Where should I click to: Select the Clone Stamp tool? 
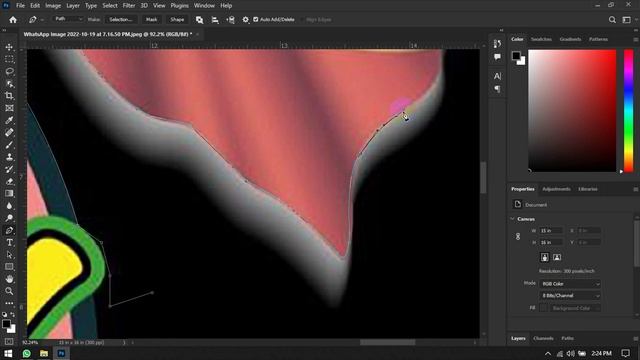(9, 157)
